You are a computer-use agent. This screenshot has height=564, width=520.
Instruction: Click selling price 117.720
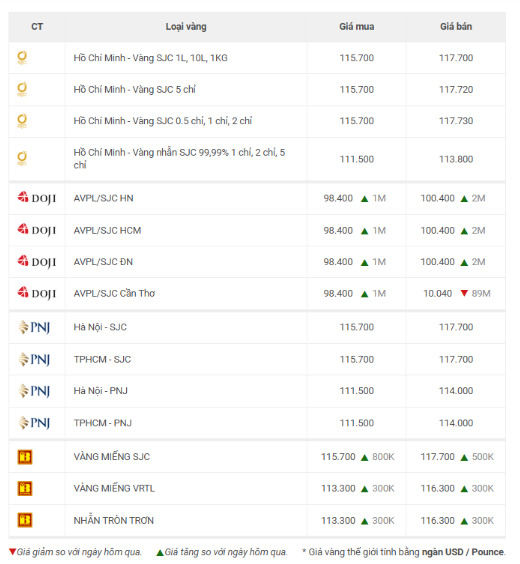456,90
